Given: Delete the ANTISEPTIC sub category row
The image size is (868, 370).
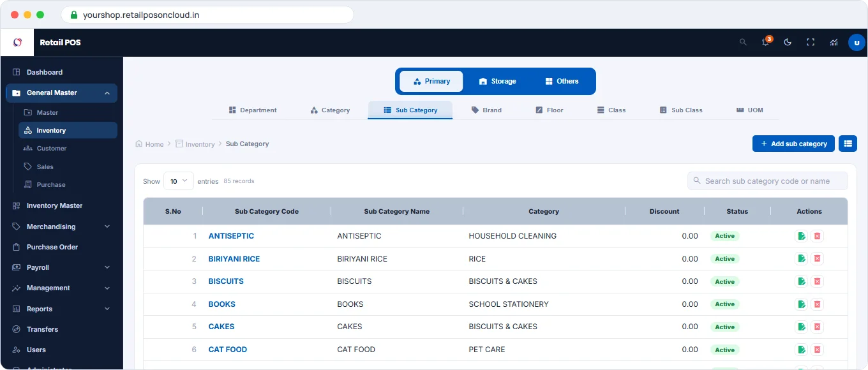Looking at the screenshot, I should [817, 236].
